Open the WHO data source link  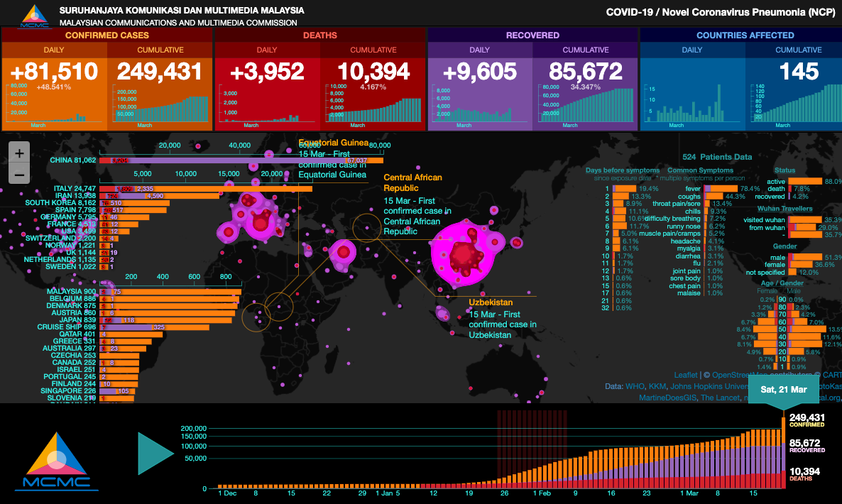pos(634,387)
